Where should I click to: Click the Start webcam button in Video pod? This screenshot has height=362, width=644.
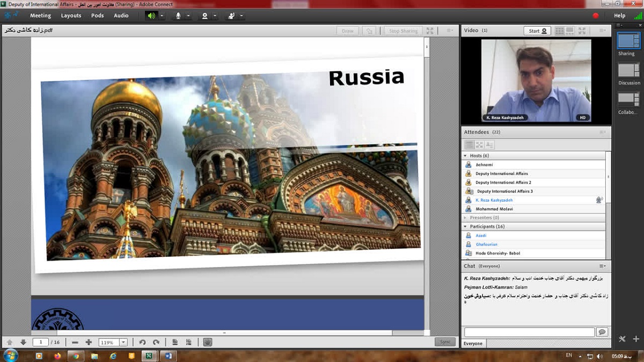(537, 31)
